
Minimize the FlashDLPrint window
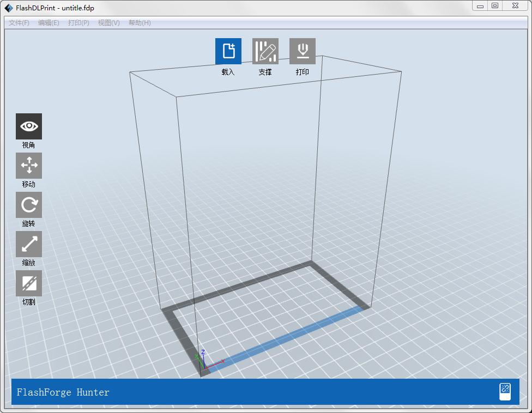pos(480,6)
